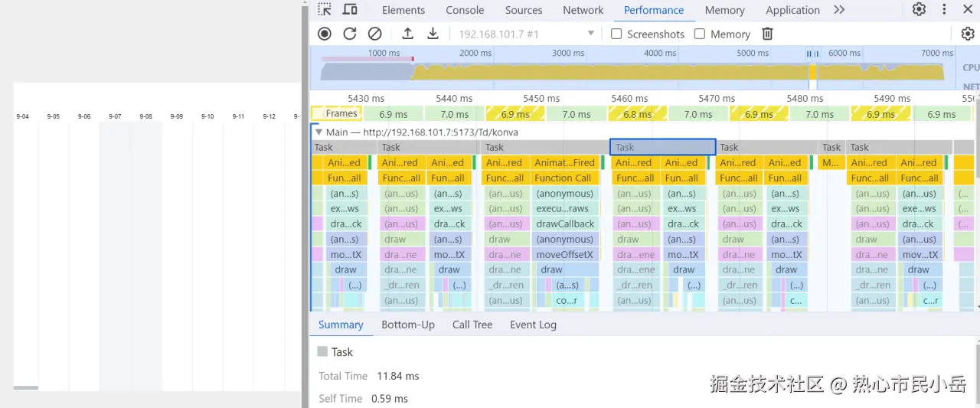Close the DevTools panel
Image resolution: width=980 pixels, height=408 pixels.
[968, 10]
